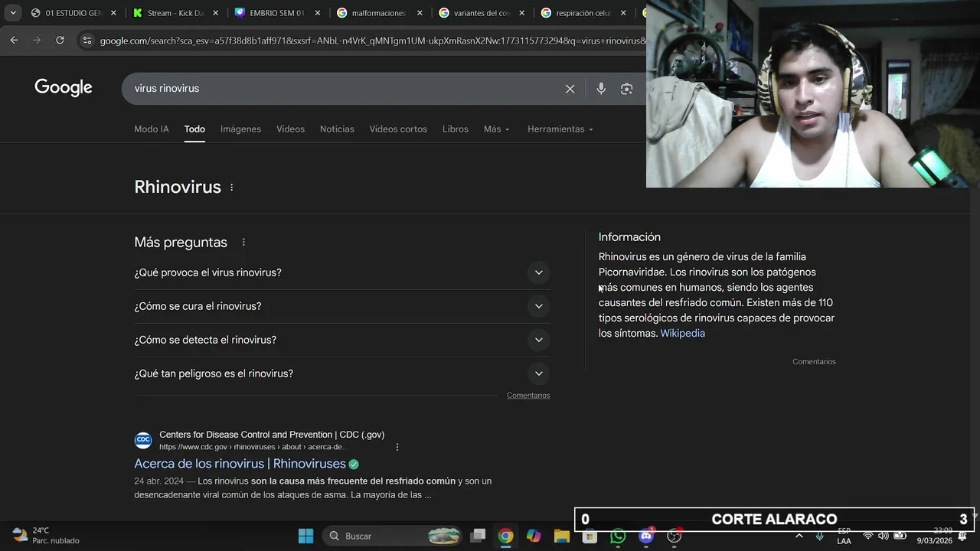The height and width of the screenshot is (551, 980).
Task: Switch to Vídeos cortos tab
Action: pyautogui.click(x=398, y=129)
